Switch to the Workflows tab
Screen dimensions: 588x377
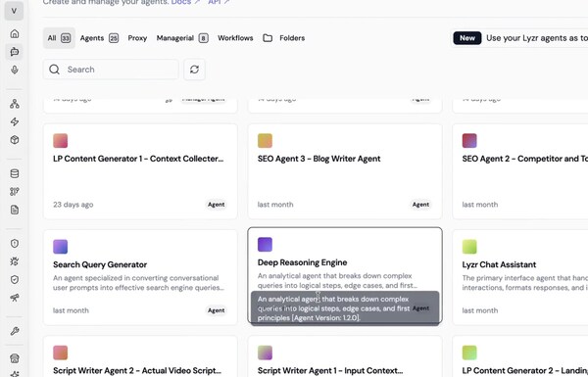tap(235, 38)
